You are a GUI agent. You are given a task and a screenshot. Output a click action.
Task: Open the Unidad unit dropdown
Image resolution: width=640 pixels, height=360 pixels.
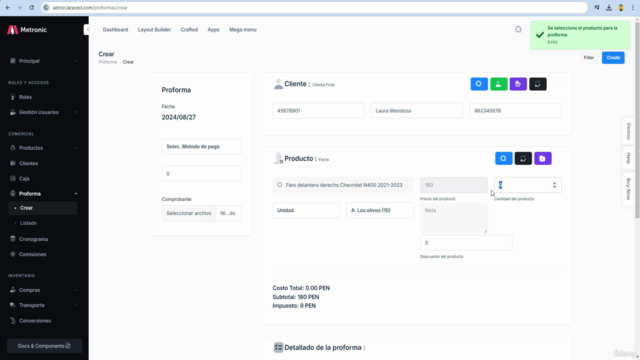(306, 210)
